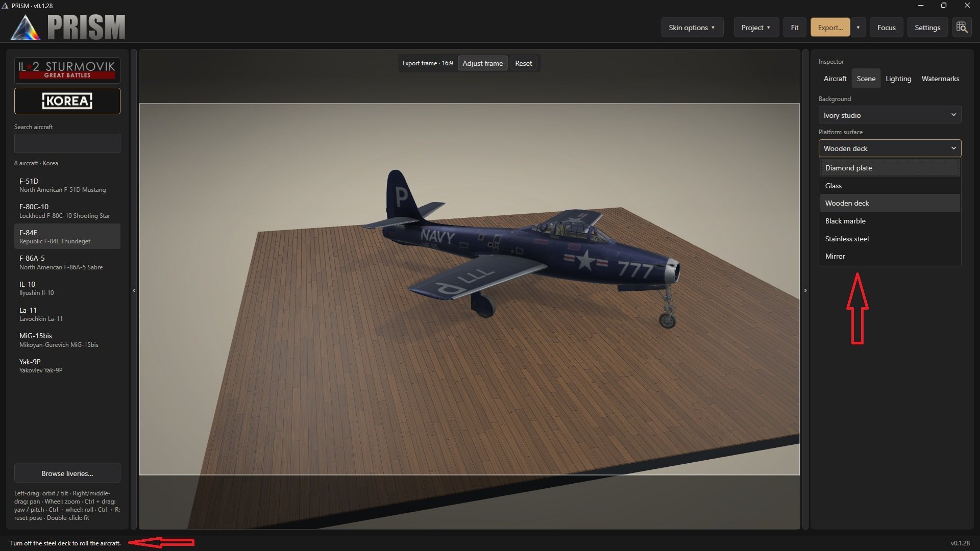The image size is (980, 551).
Task: Collapse the right inspector with its arrow handle
Action: point(805,290)
